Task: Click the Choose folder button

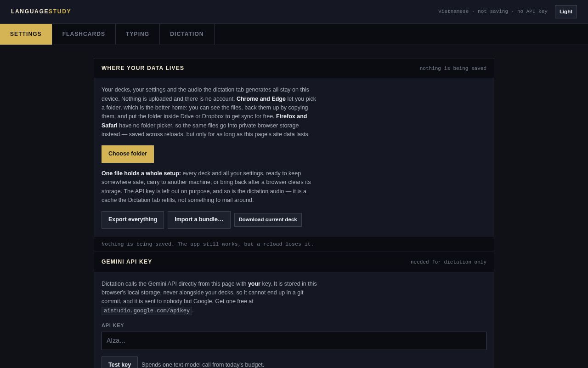Action: point(128,154)
